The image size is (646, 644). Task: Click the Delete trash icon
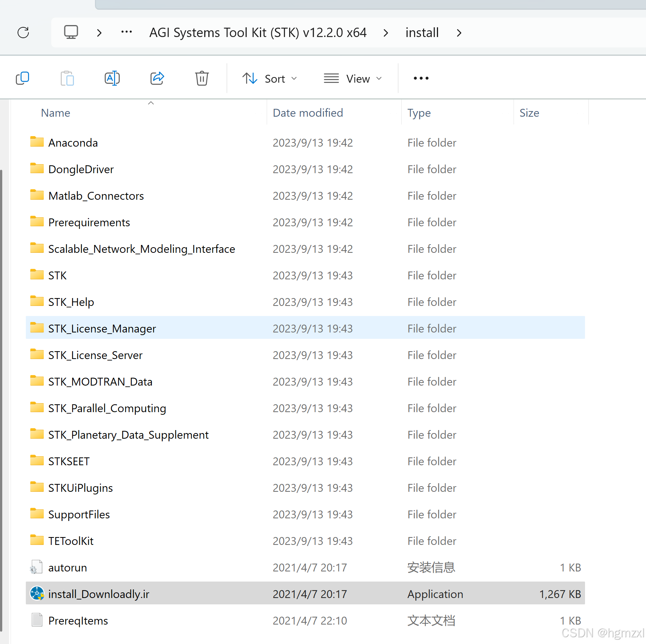[202, 78]
